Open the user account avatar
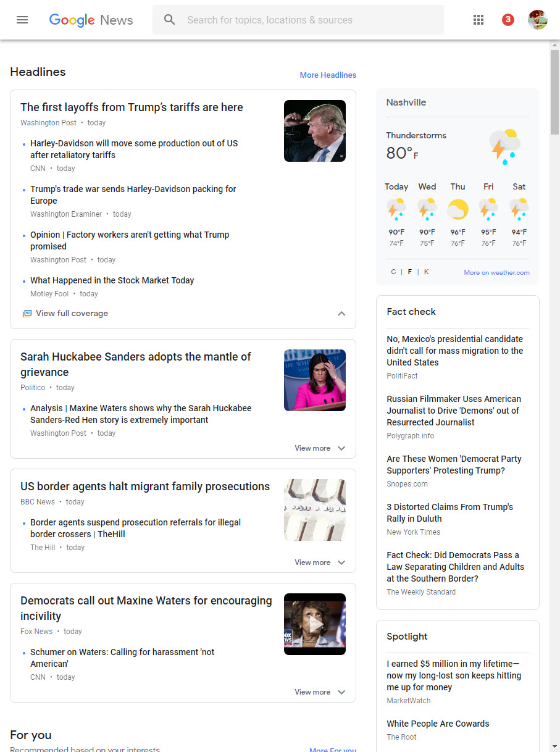The width and height of the screenshot is (560, 752). [537, 20]
